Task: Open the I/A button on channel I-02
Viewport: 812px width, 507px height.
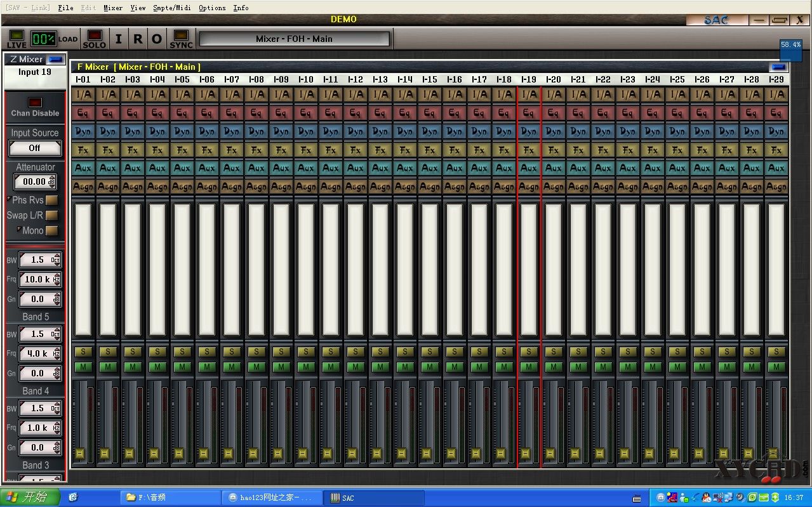Action: click(x=108, y=95)
